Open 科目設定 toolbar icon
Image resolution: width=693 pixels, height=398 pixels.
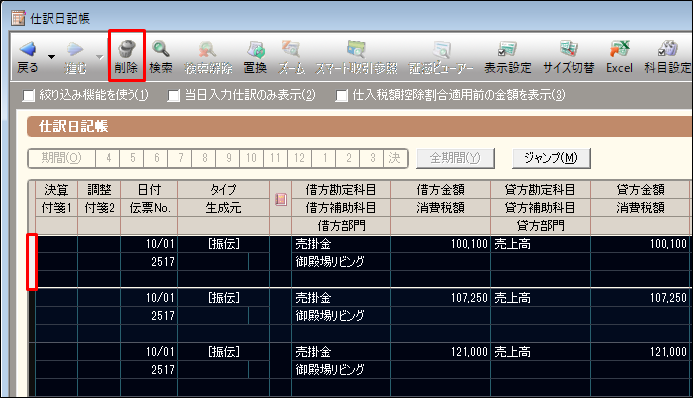click(x=668, y=49)
